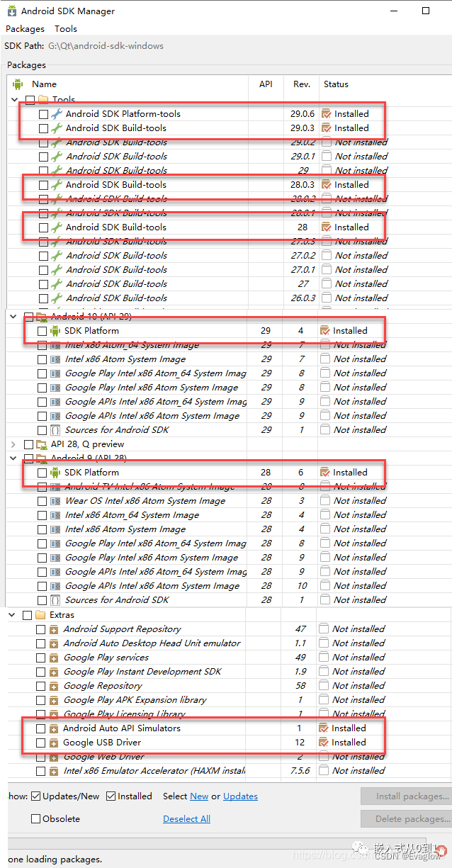The width and height of the screenshot is (452, 868).
Task: Click the Android robot icon for SDK Platform 28
Action: click(x=55, y=472)
